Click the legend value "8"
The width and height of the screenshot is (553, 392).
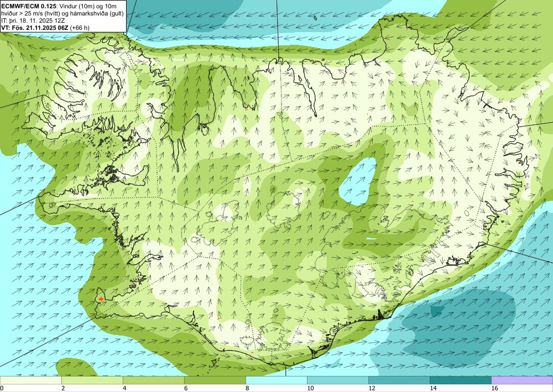[x=247, y=389]
